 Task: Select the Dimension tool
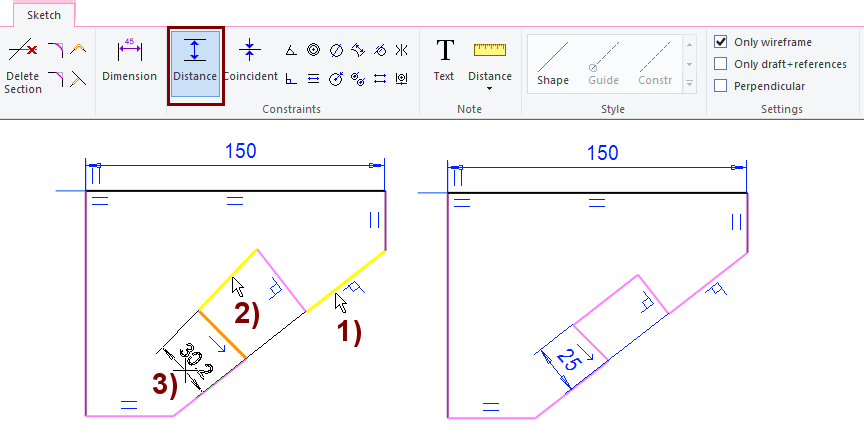(x=130, y=60)
